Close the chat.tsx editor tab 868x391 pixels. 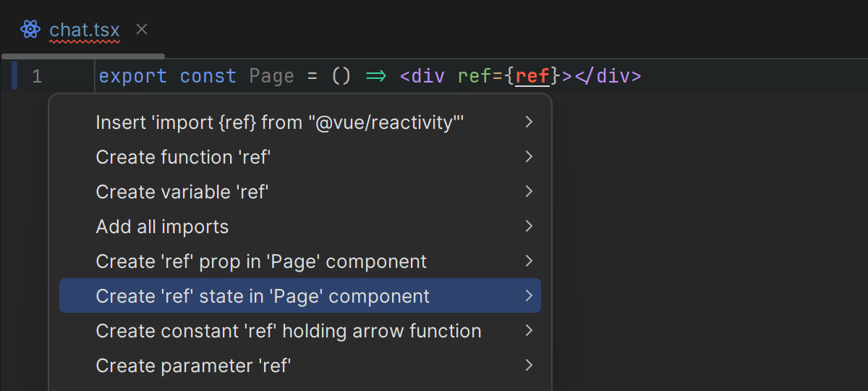142,29
